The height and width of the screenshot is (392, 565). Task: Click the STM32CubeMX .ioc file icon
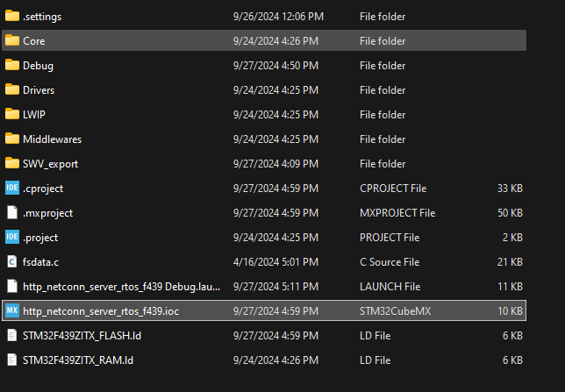point(12,310)
